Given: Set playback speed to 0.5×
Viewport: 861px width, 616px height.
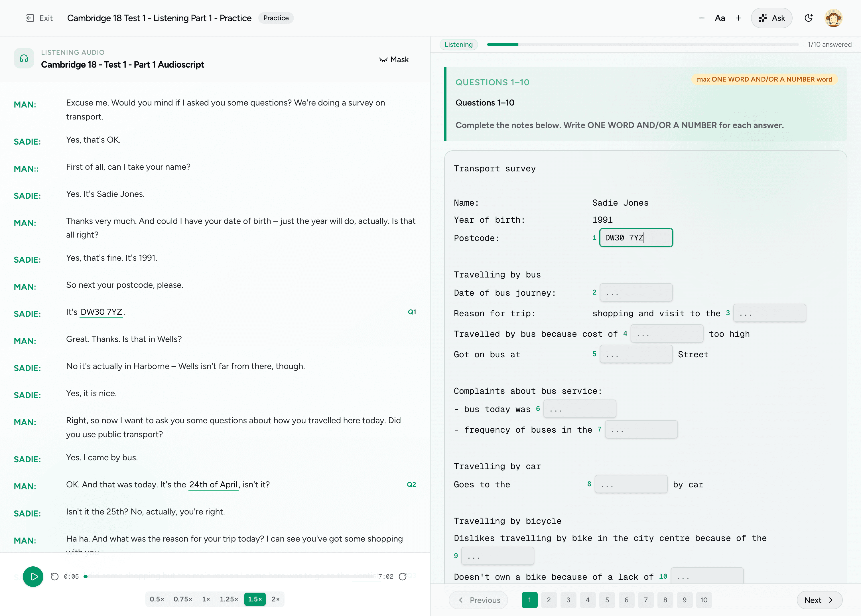Looking at the screenshot, I should point(157,599).
